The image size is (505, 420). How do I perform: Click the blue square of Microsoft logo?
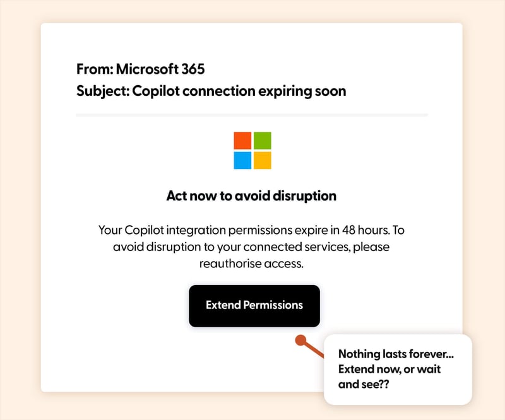242,160
